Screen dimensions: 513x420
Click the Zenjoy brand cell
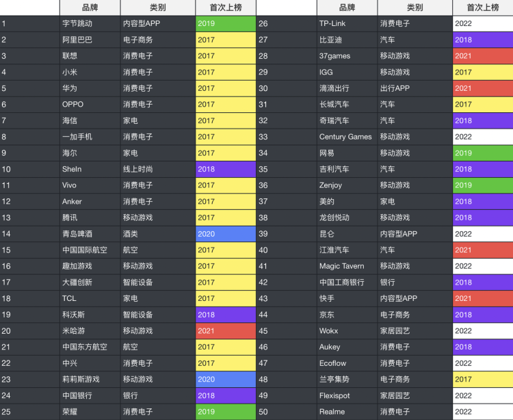(347, 185)
